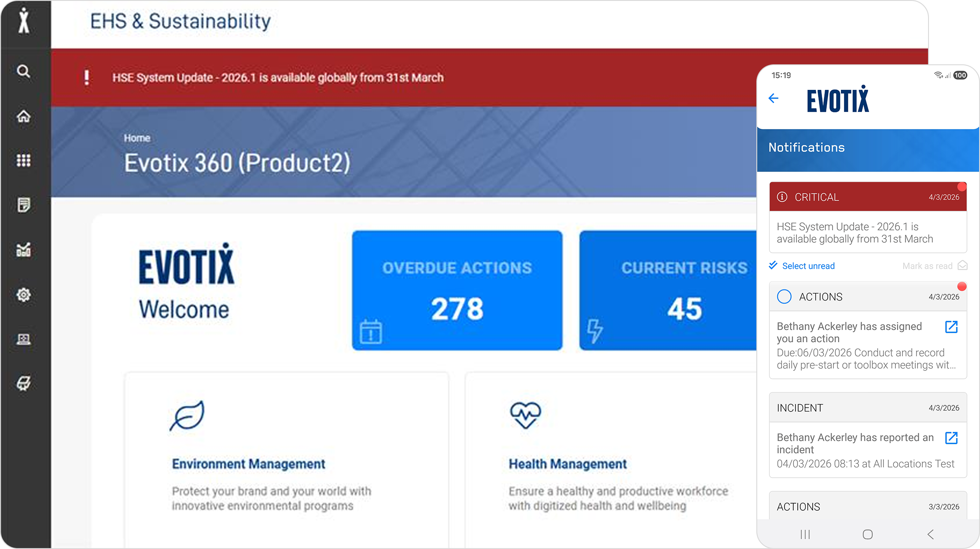Screen dimensions: 980x549
Task: Select the ACTIONS notification radio circle
Action: [x=784, y=297]
